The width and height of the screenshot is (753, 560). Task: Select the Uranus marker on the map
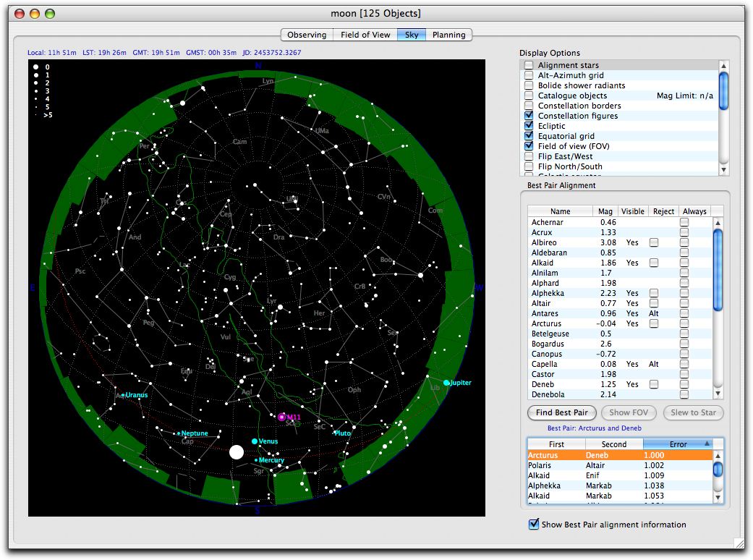click(x=124, y=395)
